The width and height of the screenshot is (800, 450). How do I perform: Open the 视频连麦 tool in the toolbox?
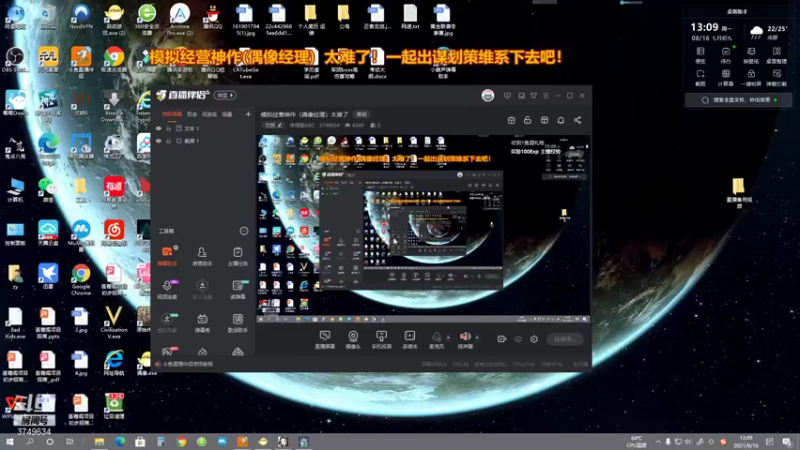pyautogui.click(x=167, y=289)
